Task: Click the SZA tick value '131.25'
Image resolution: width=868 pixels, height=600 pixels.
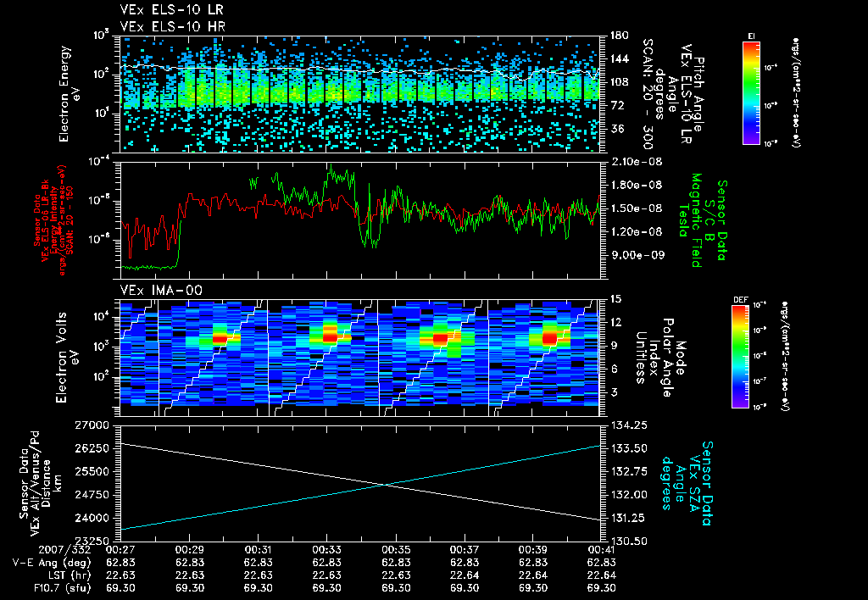Action: pos(630,518)
